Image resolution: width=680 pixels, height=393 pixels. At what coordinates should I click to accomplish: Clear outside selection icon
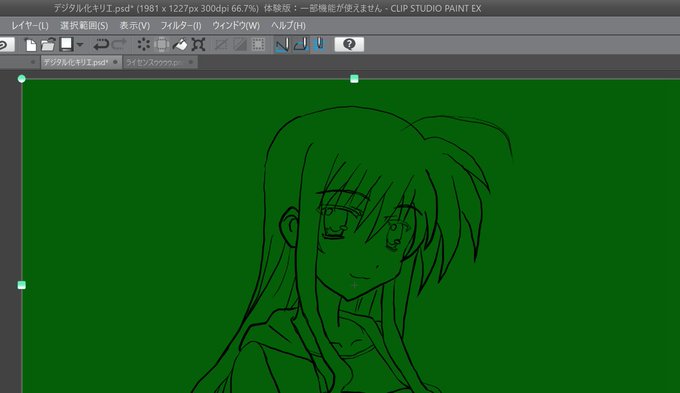coord(161,44)
